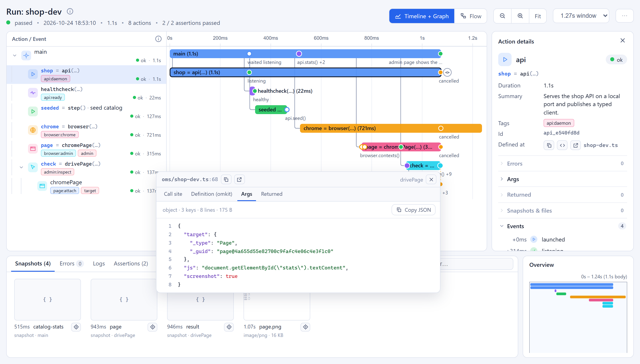640x364 pixels.
Task: Open the Call site tab in the popup
Action: point(173,194)
